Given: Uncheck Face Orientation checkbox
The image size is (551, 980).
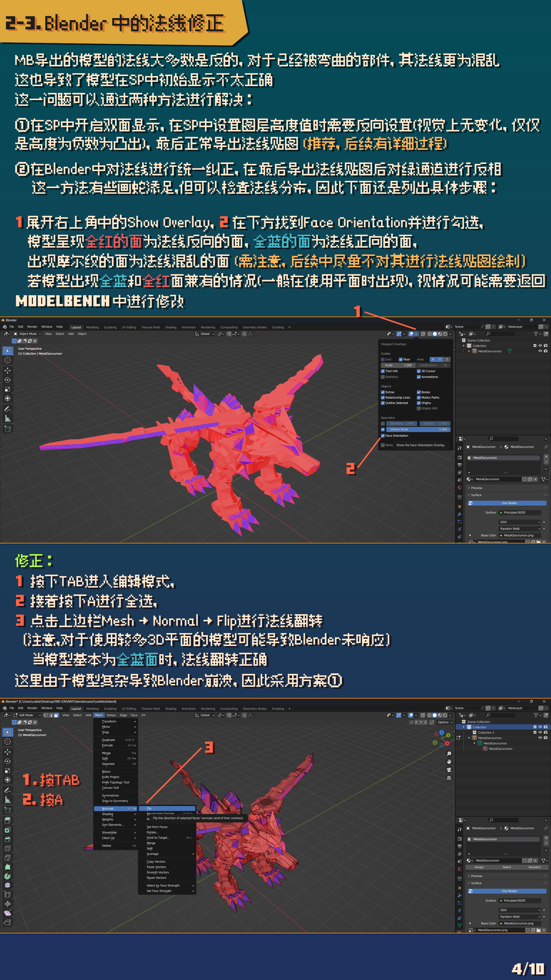Looking at the screenshot, I should (382, 436).
